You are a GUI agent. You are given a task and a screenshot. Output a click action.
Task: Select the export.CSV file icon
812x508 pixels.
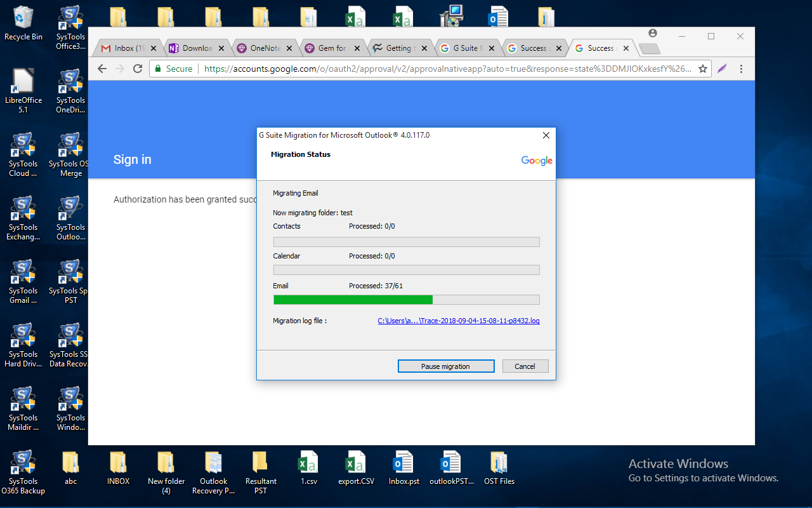click(x=356, y=467)
